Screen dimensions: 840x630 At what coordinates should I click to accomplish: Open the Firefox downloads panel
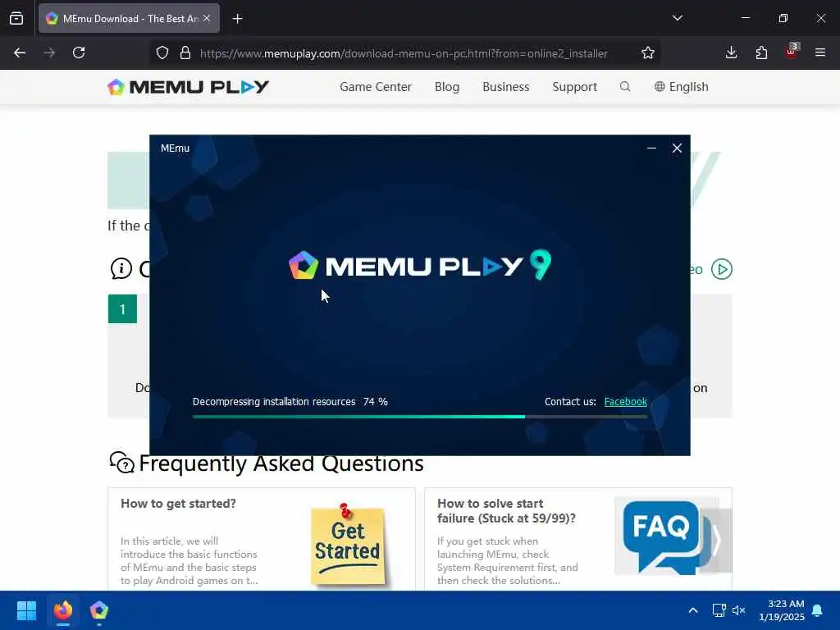[x=731, y=52]
